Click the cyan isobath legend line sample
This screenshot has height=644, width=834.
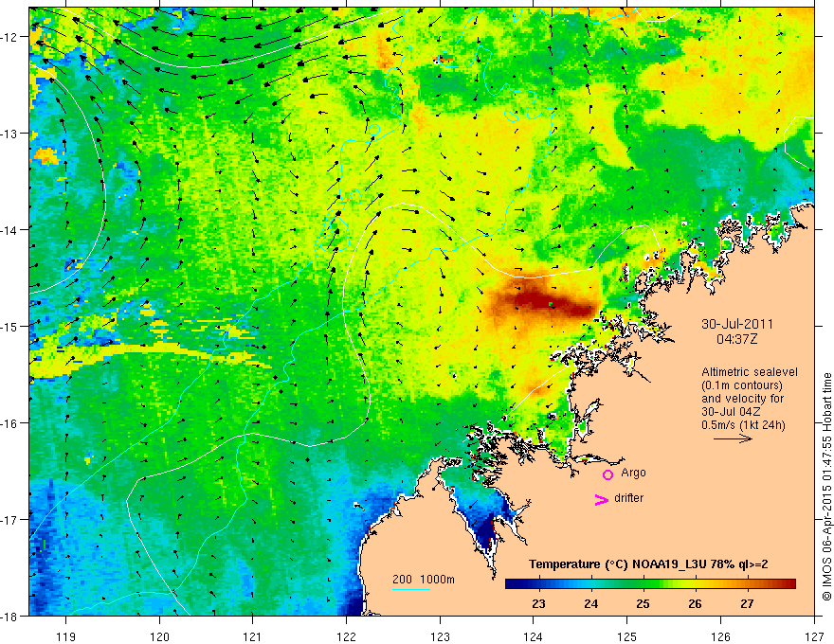[x=411, y=589]
